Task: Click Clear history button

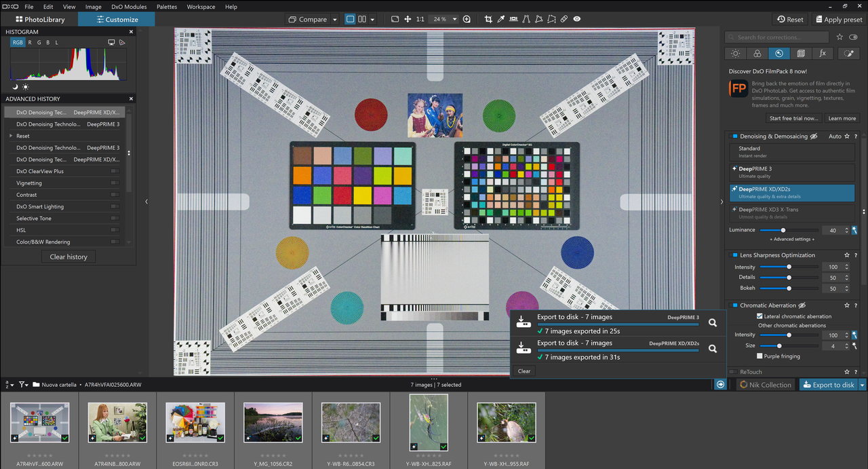Action: (x=68, y=257)
